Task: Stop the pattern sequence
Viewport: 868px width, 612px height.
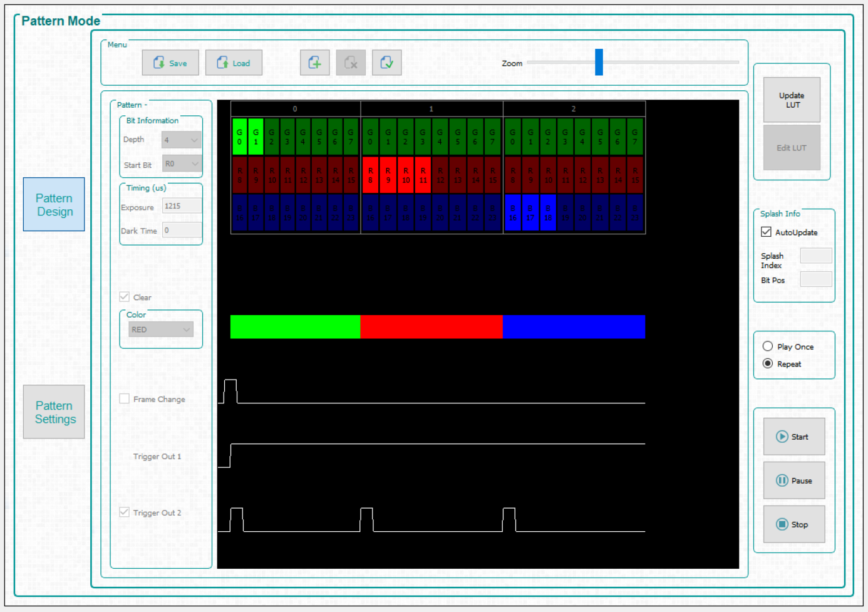Action: point(793,524)
